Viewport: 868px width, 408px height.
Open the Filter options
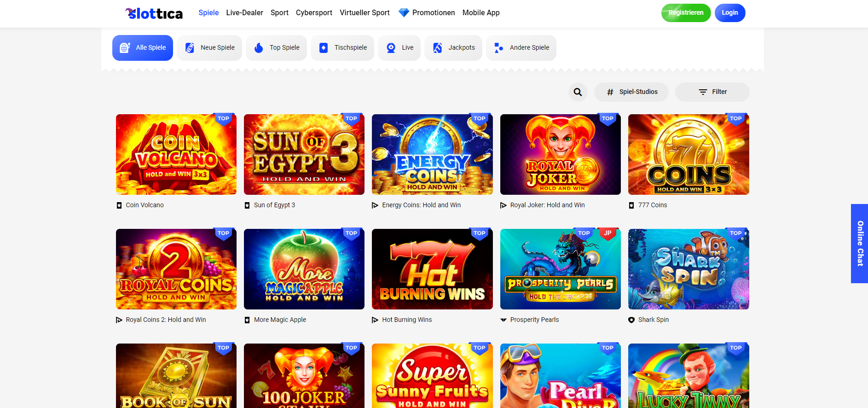(712, 92)
